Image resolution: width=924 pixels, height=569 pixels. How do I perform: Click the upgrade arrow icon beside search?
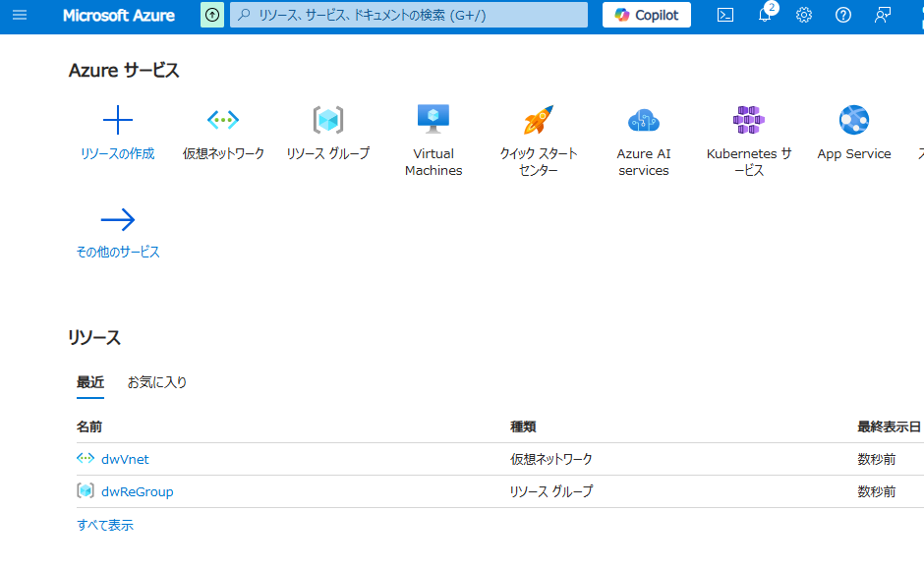coord(212,16)
